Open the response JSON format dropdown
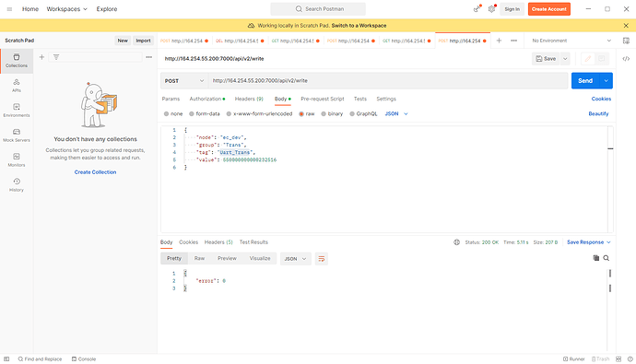 [x=295, y=259]
